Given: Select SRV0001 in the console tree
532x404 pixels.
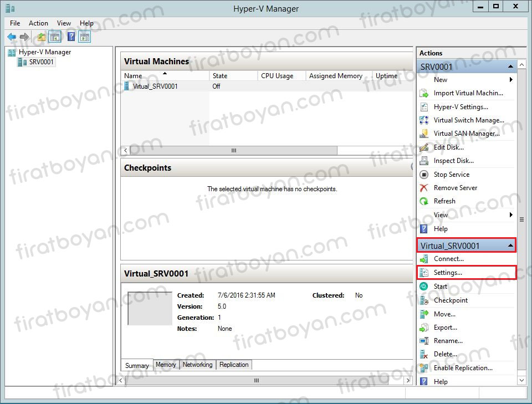Looking at the screenshot, I should point(41,62).
